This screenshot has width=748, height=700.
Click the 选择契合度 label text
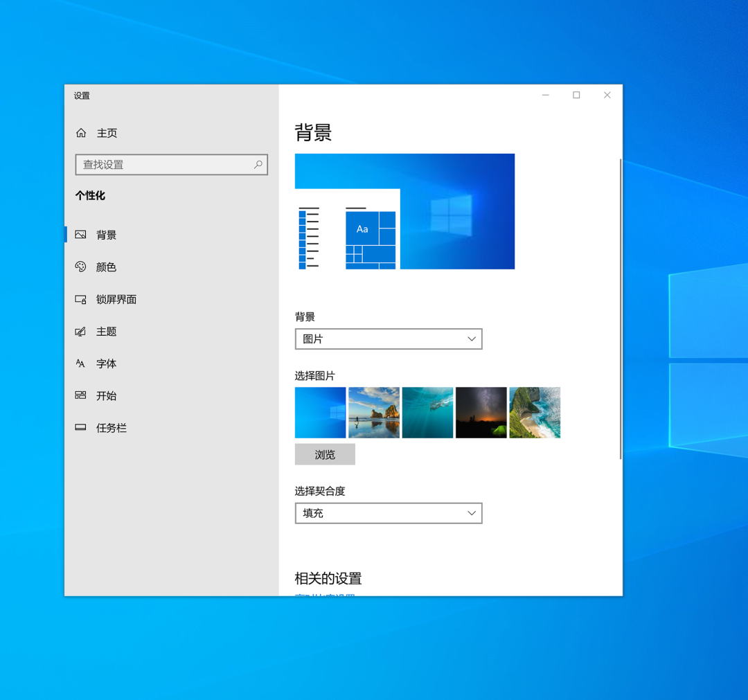(x=319, y=491)
